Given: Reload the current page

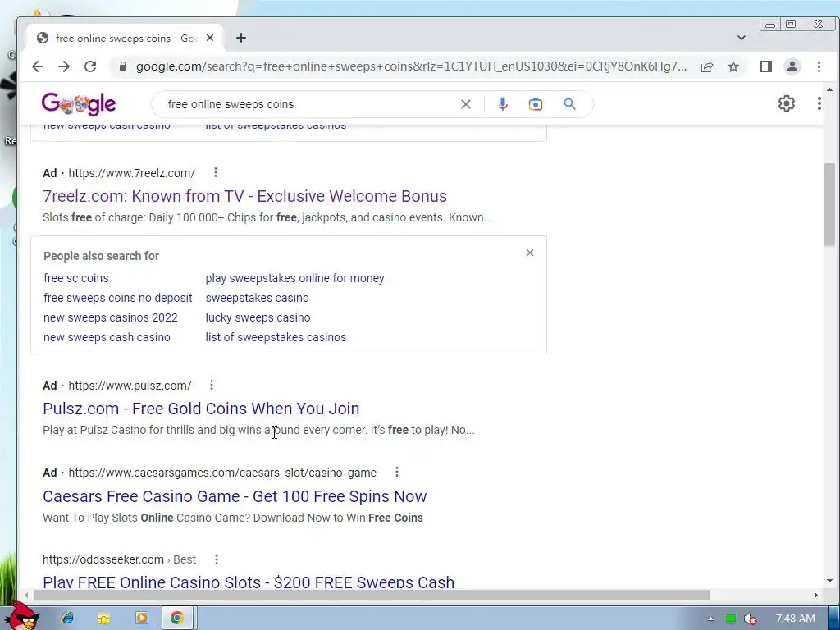Looking at the screenshot, I should coord(90,66).
